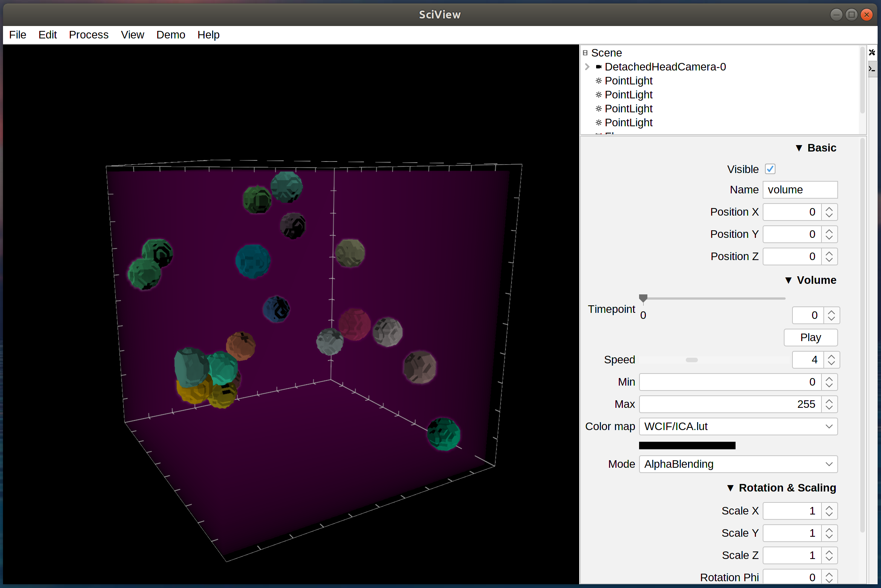This screenshot has width=881, height=588.
Task: Expand the DetachedHeadCamera-0 tree node
Action: (x=587, y=67)
